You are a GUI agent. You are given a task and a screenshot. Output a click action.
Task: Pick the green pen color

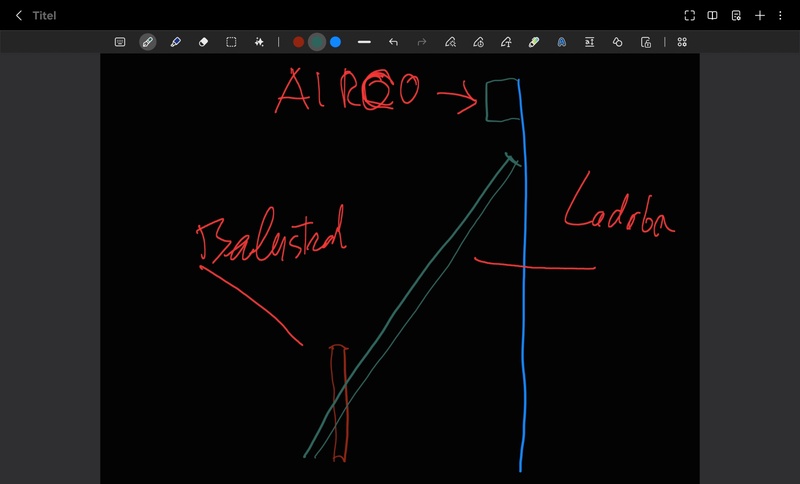coord(317,42)
